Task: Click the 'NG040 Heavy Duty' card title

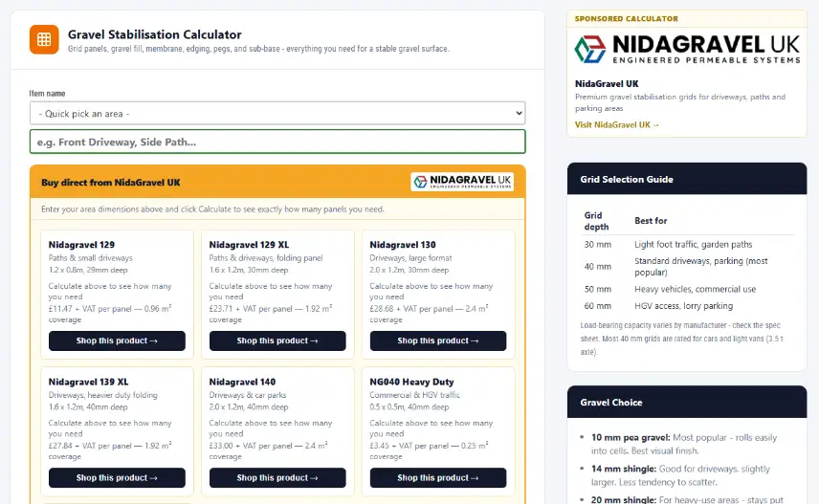Action: 411,382
